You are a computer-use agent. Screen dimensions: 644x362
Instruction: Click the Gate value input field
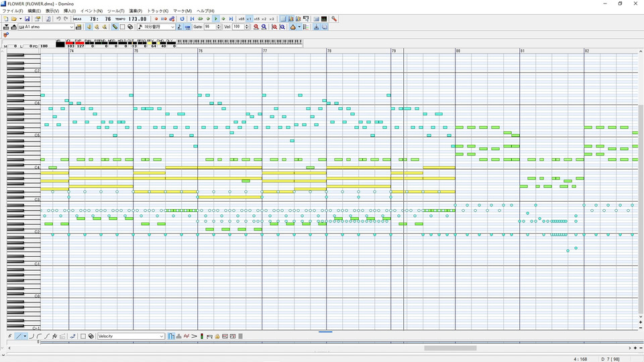tap(209, 27)
